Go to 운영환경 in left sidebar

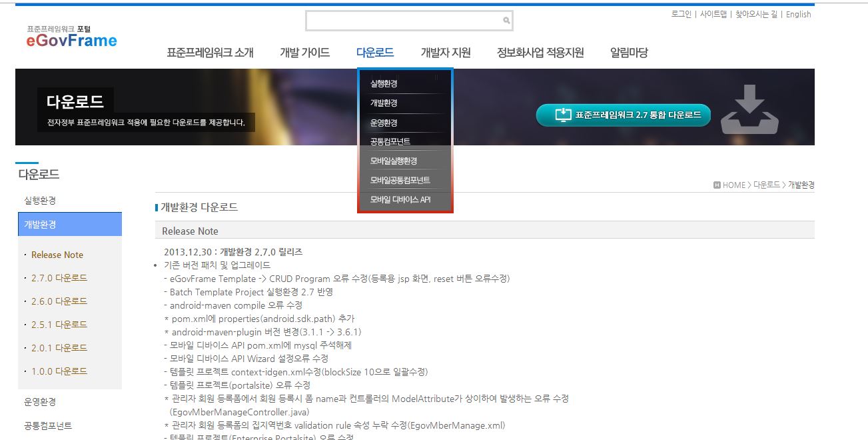pos(40,402)
